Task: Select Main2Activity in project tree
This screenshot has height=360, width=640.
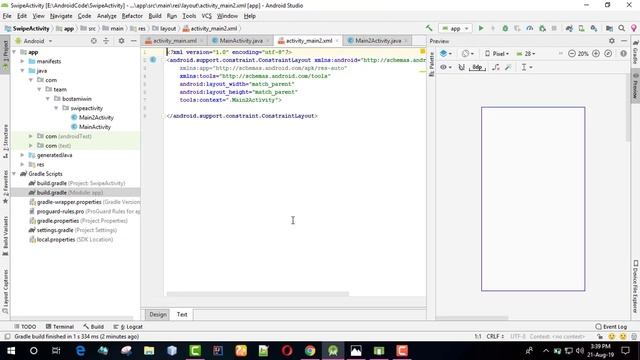Action: coord(96,118)
